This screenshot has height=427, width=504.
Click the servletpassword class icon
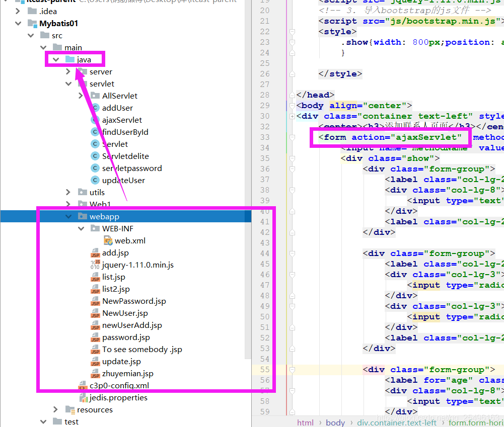pyautogui.click(x=95, y=168)
